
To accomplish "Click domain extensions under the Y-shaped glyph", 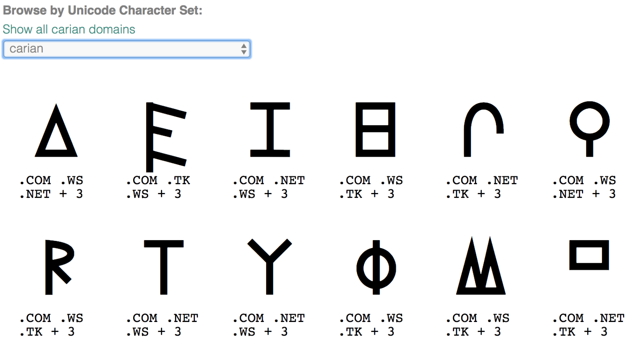I will (268, 325).
